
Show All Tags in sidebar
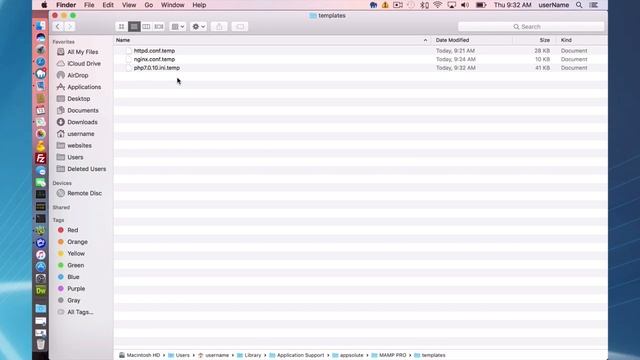(x=80, y=312)
